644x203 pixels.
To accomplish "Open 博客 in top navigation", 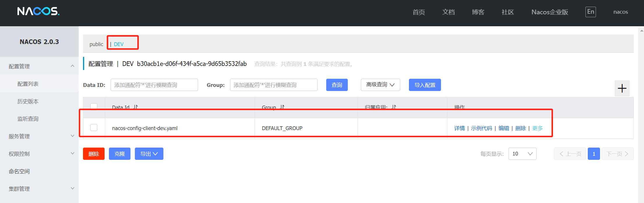I will (x=478, y=12).
